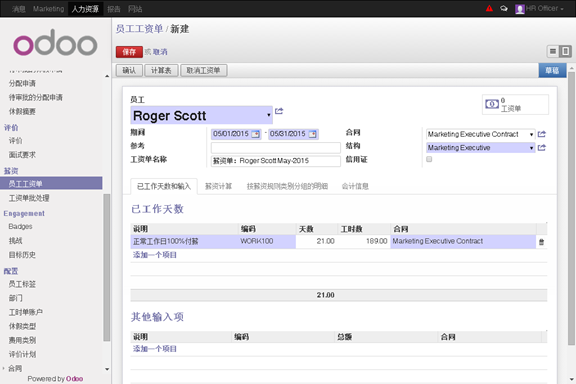
Task: Click the main form vertical scrollbar
Action: coord(571,208)
